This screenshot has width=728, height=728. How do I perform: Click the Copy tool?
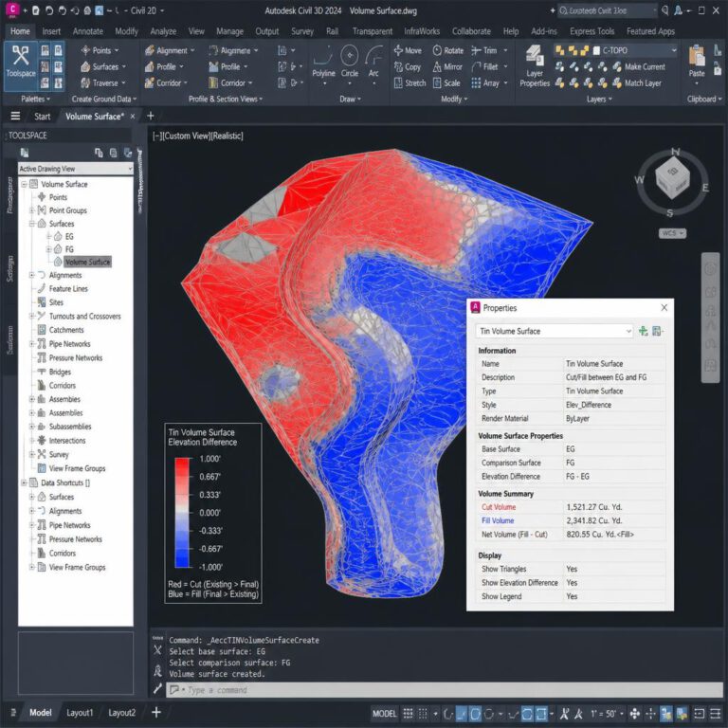point(408,67)
